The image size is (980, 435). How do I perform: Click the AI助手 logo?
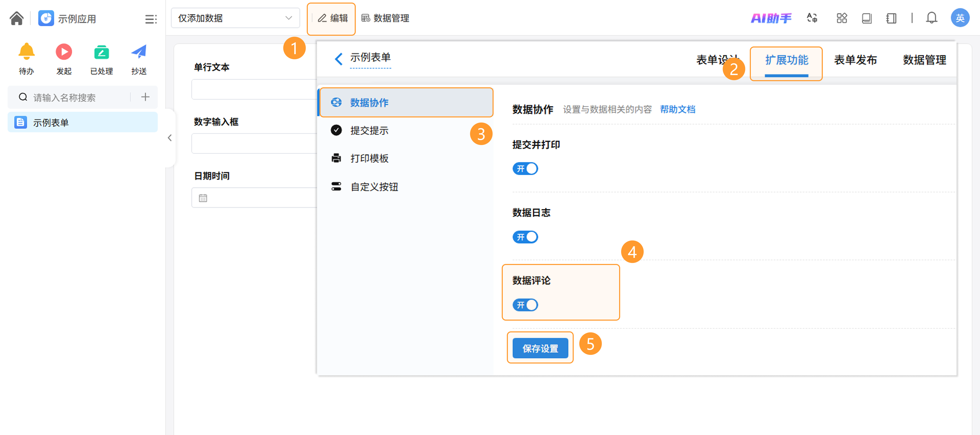[x=771, y=18]
